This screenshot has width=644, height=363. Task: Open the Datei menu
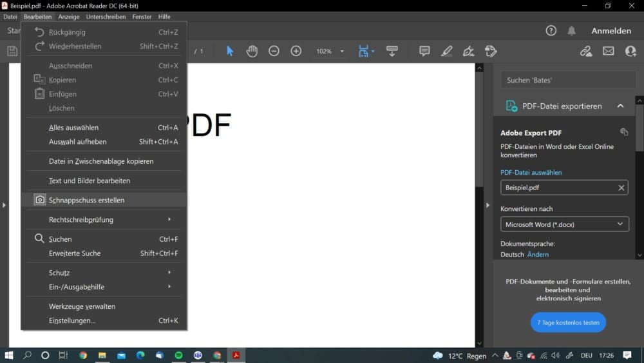[10, 17]
